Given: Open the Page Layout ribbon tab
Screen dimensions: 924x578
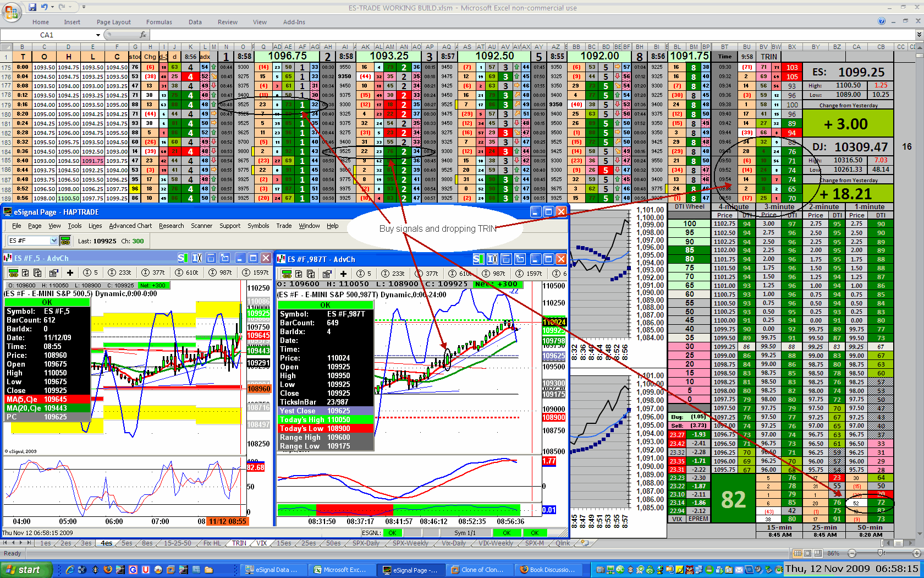Looking at the screenshot, I should (114, 22).
